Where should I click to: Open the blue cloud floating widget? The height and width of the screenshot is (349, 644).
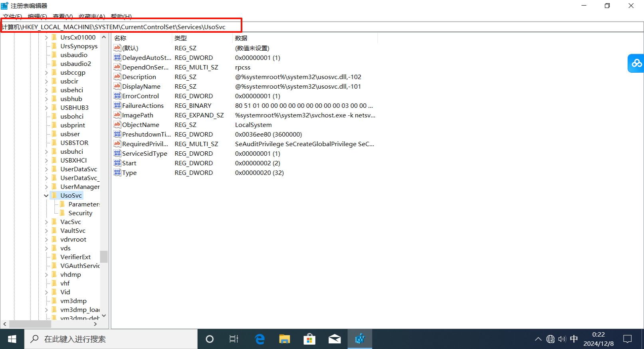point(636,63)
